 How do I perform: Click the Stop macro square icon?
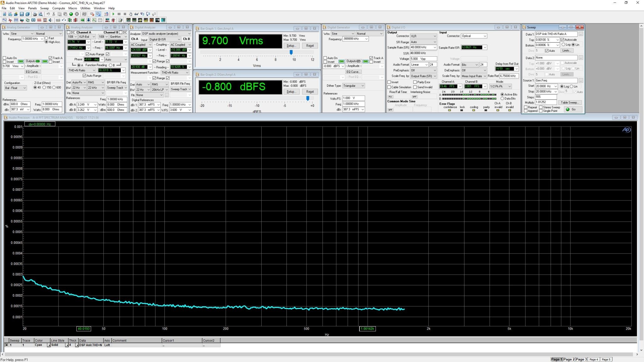tap(125, 14)
